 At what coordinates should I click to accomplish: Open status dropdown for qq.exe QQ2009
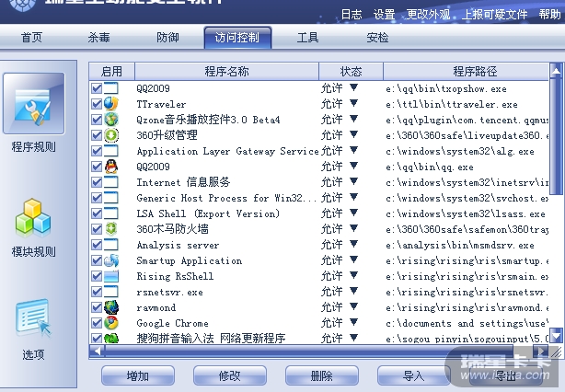[354, 166]
